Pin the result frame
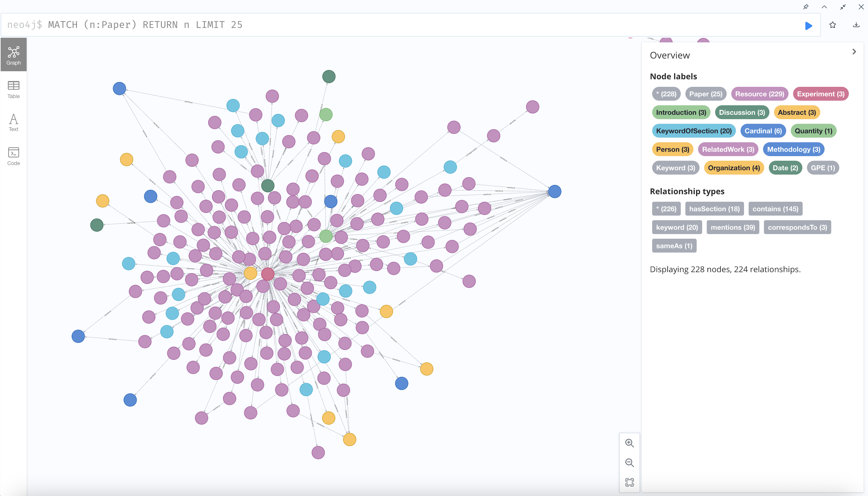The image size is (868, 496). (x=806, y=7)
